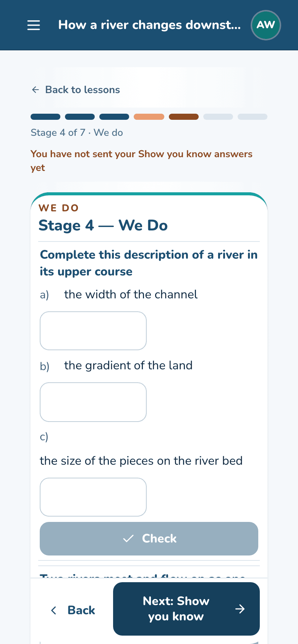Screen dimensions: 298x644
Task: Select the orange current stage segment
Action: coord(149,117)
